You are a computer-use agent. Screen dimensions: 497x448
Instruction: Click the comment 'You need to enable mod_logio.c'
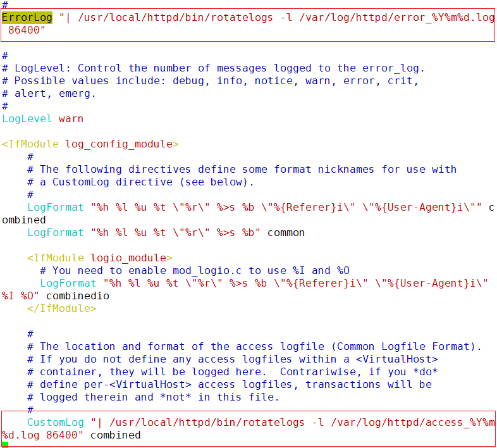point(195,271)
